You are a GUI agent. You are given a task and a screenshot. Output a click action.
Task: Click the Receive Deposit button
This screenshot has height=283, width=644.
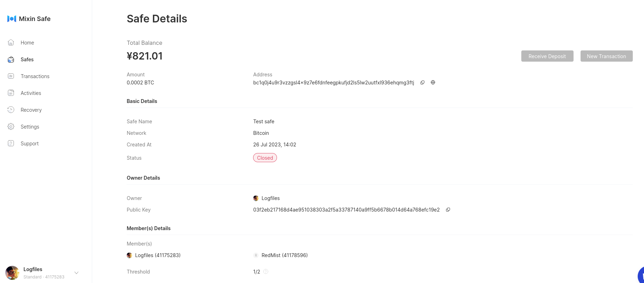coord(547,56)
